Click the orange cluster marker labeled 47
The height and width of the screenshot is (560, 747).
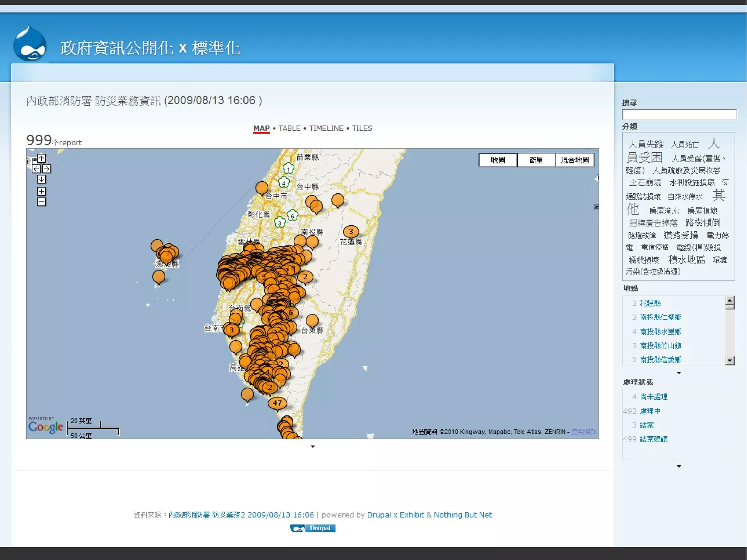277,403
